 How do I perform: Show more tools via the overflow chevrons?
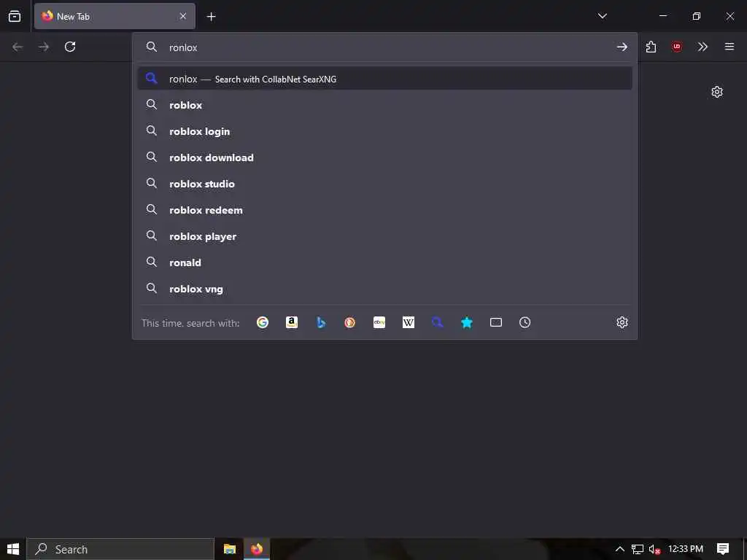[x=703, y=47]
